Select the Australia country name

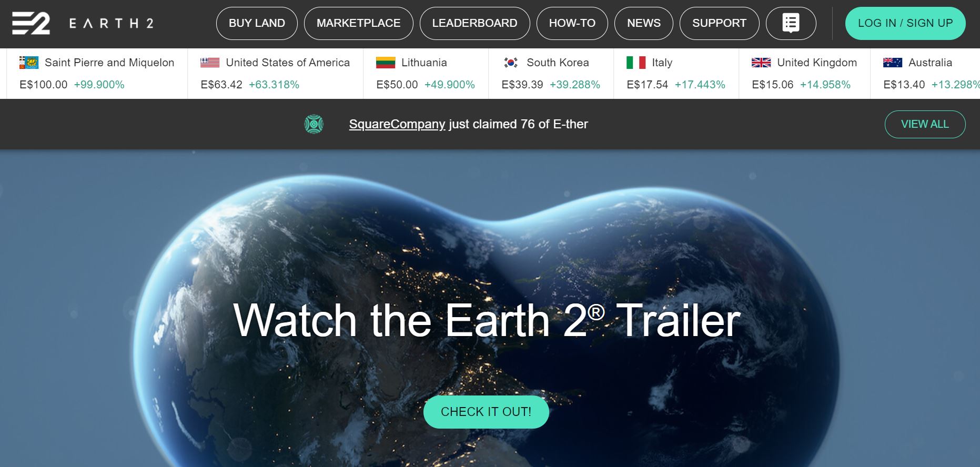tap(930, 63)
